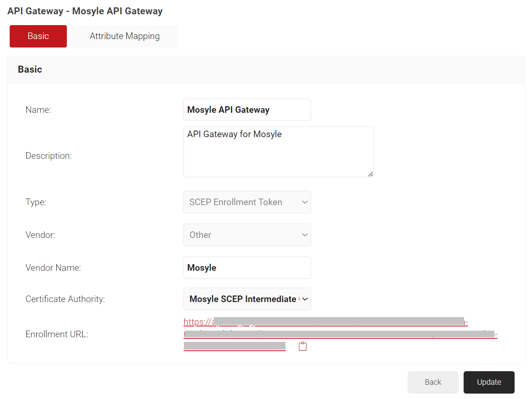Click the "Description:" field label
This screenshot has width=532, height=399.
click(x=49, y=156)
